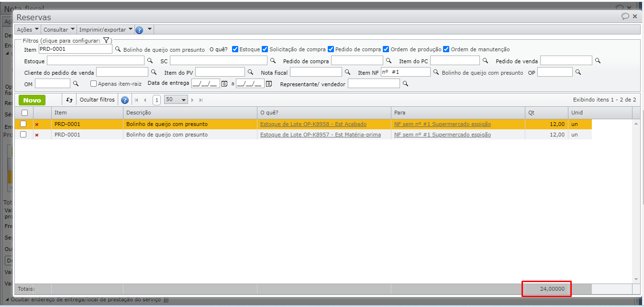Select the checkbox for the OP-K8958 row
Screen dimensions: 644x307
tap(23, 124)
